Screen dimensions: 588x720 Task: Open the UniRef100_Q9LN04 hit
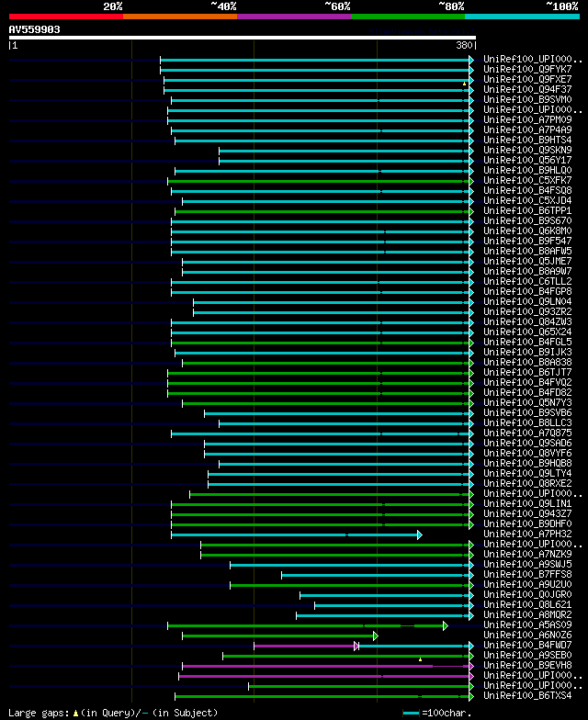click(x=527, y=301)
